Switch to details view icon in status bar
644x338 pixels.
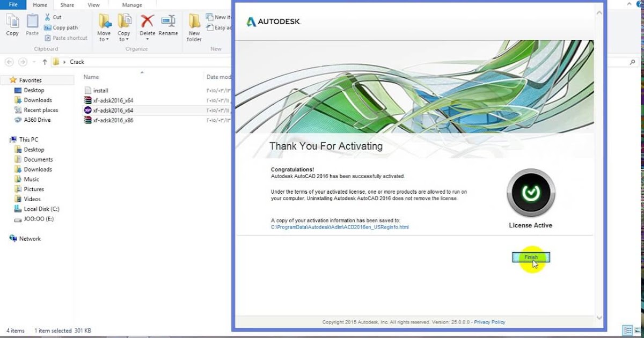pyautogui.click(x=627, y=330)
